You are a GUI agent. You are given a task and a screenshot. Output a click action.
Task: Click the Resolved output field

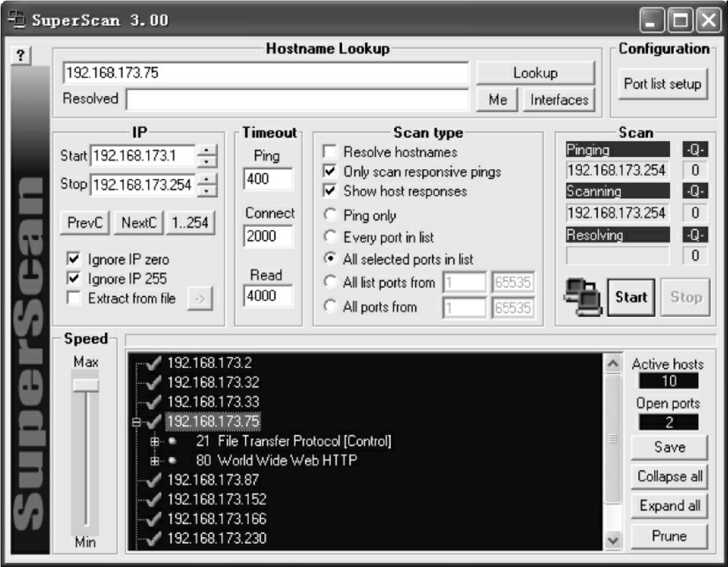297,99
